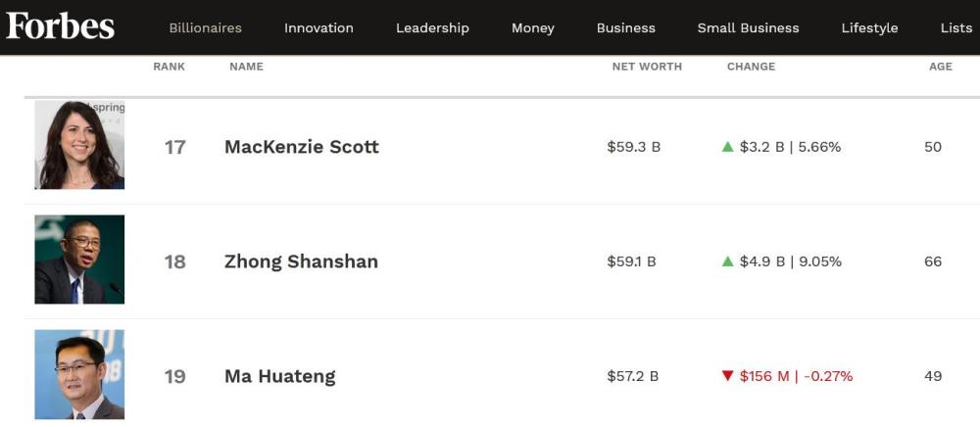
Task: Click green up arrow for Zhong Shanshan
Action: (727, 261)
